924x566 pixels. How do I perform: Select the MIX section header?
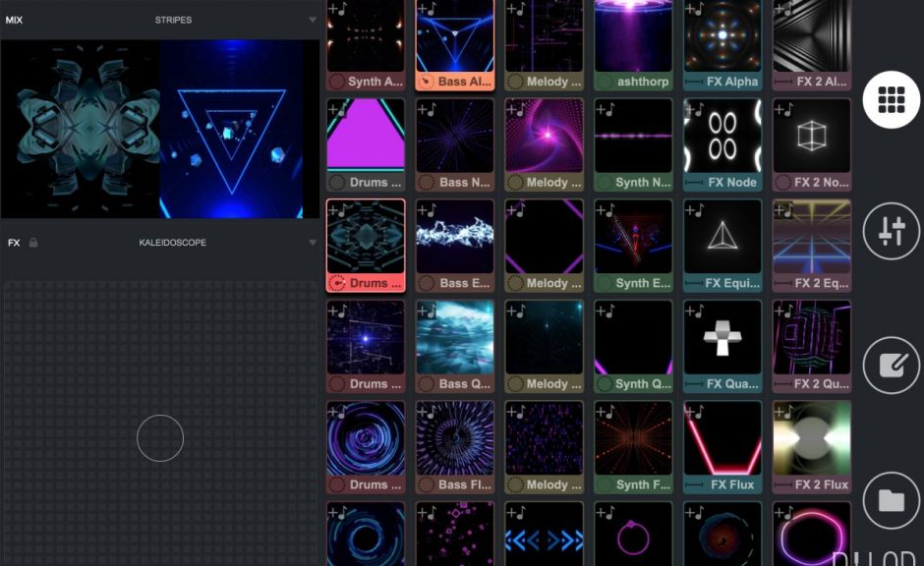[x=16, y=19]
